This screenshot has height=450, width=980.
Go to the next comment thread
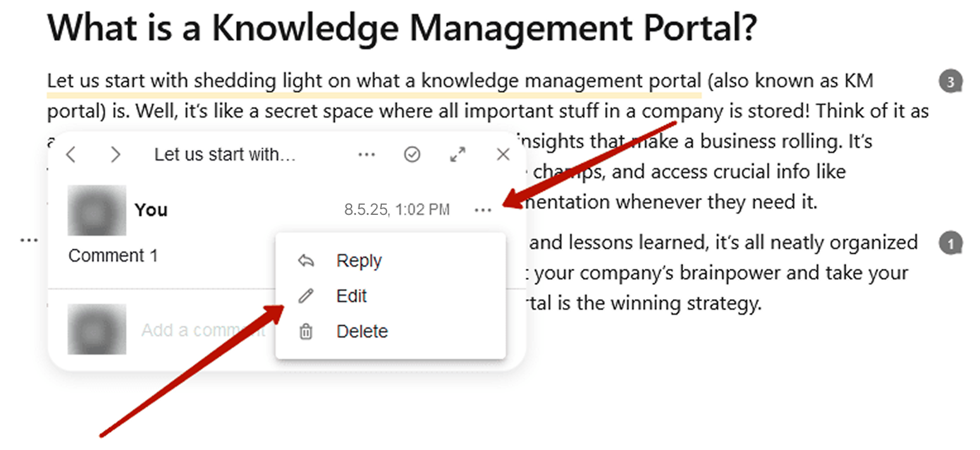pyautogui.click(x=115, y=155)
